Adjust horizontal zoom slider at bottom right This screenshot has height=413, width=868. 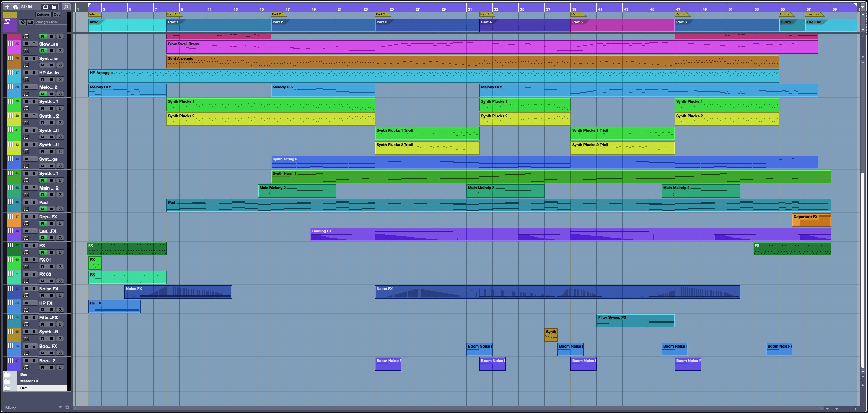pos(837,409)
